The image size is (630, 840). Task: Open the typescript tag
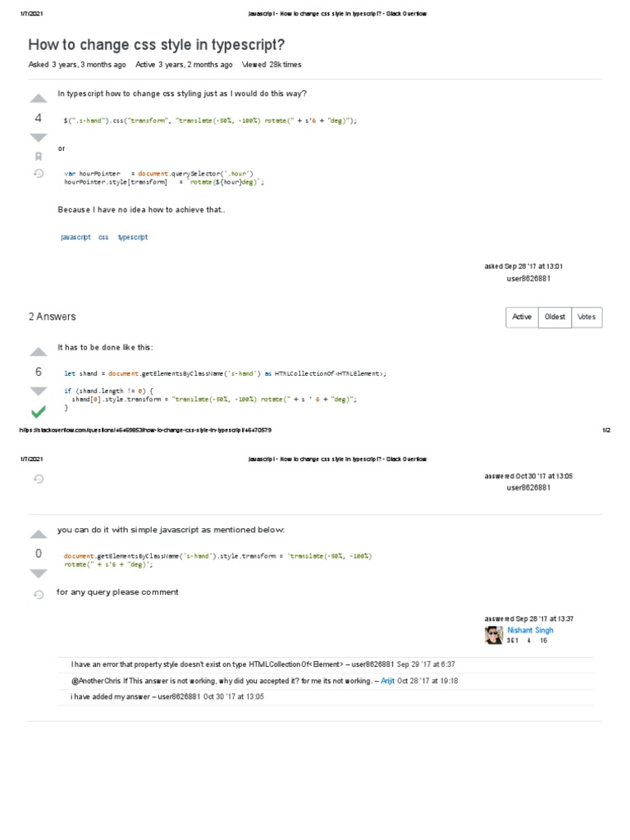133,237
